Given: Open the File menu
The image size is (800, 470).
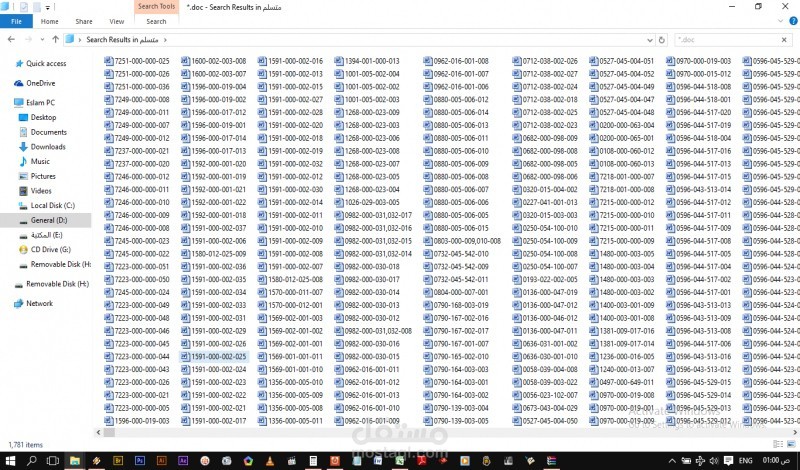Looking at the screenshot, I should 16,21.
